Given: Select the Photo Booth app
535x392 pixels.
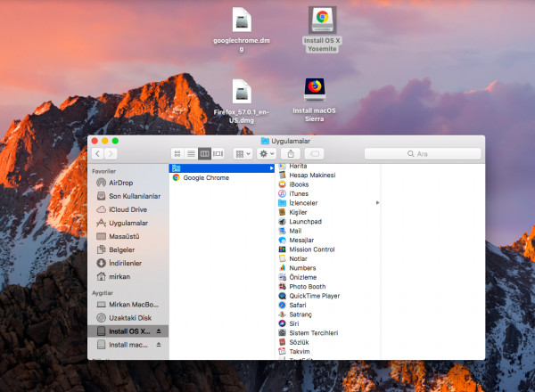Looking at the screenshot, I should click(x=329, y=287).
